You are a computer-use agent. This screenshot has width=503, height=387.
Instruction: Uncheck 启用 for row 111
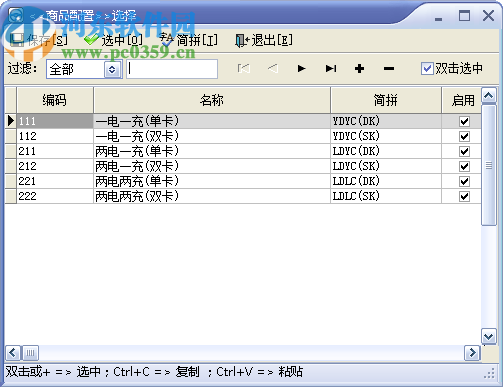(464, 121)
